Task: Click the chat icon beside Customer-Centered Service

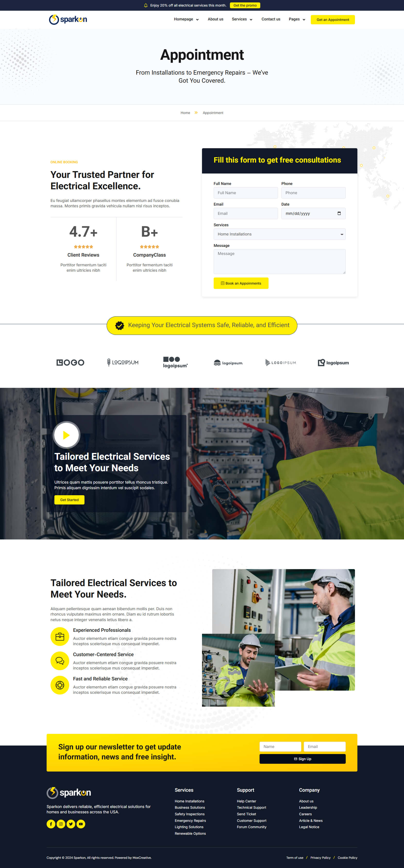Action: coord(59,661)
